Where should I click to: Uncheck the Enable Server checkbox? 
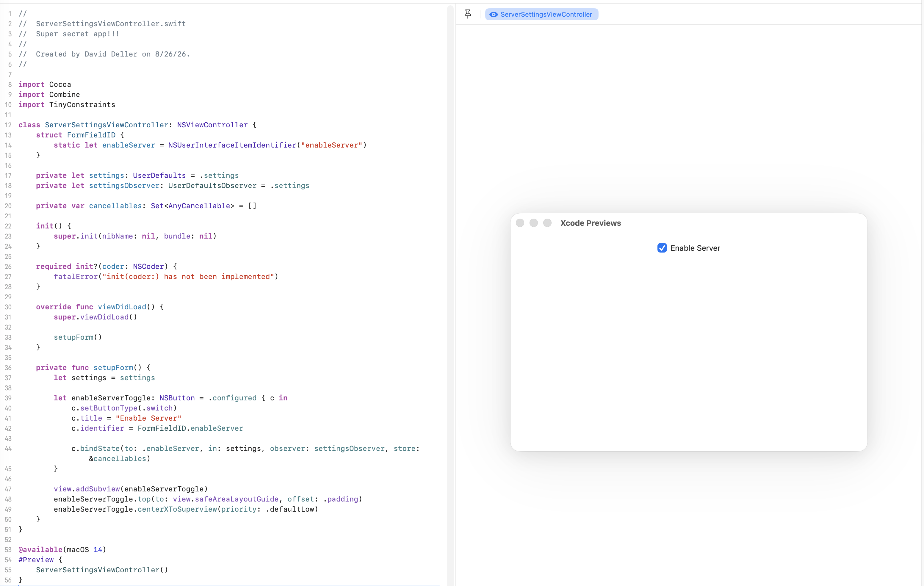(x=662, y=248)
